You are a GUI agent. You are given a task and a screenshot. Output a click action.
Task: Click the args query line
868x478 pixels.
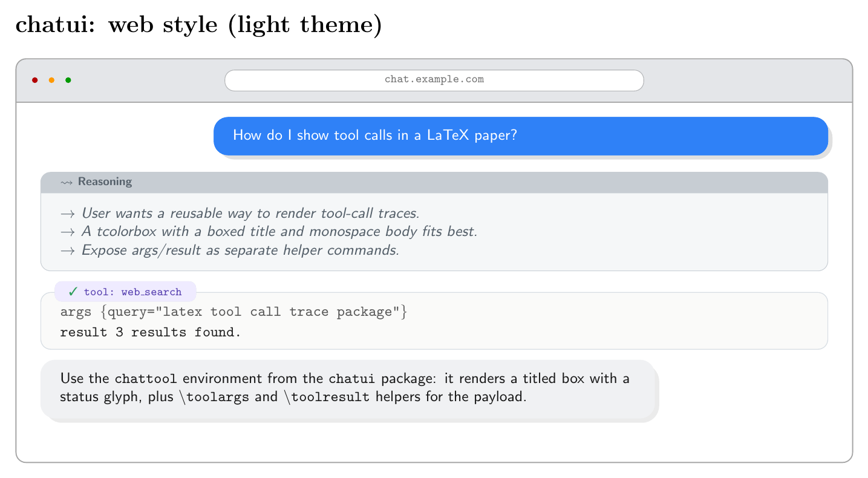pos(234,312)
